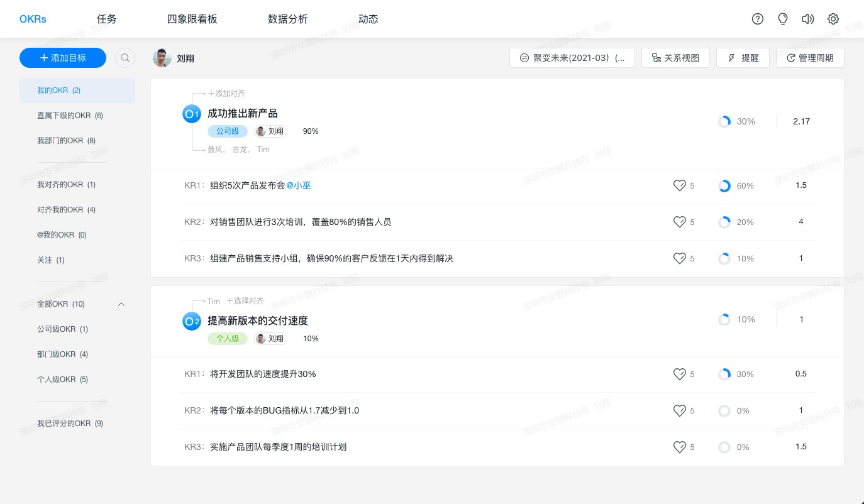
Task: Click 刘翔 owner avatar under 提高新版本的交付速度
Action: point(260,339)
